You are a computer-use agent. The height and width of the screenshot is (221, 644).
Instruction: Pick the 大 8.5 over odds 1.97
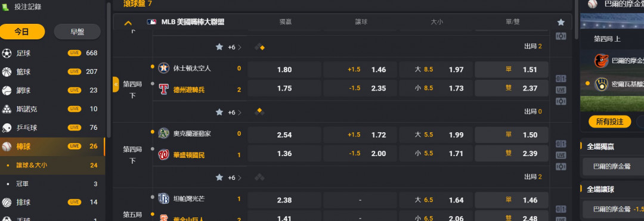436,70
